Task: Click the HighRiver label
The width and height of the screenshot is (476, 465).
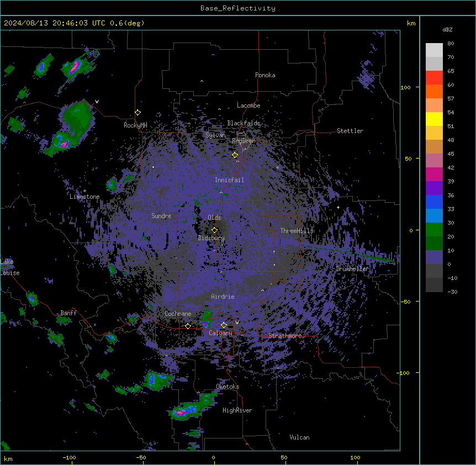Action: [x=237, y=410]
